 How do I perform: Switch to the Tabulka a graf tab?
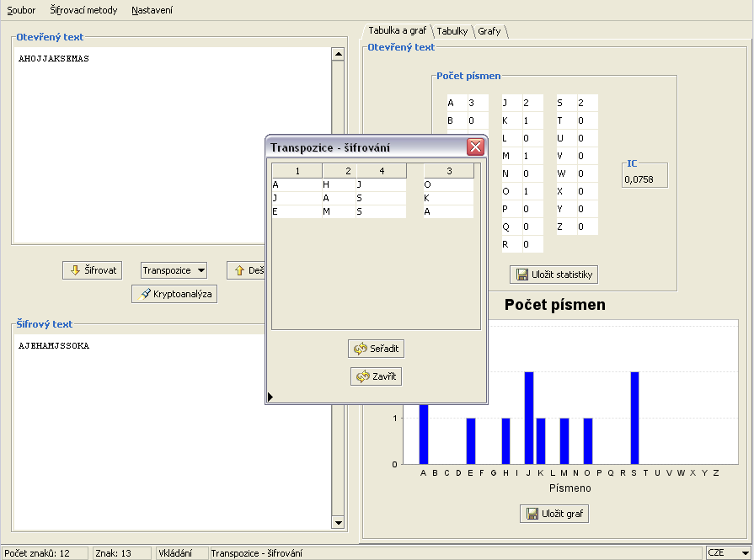coord(397,31)
